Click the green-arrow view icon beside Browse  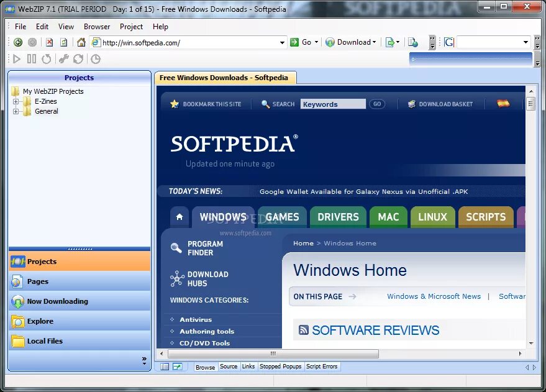click(x=178, y=367)
